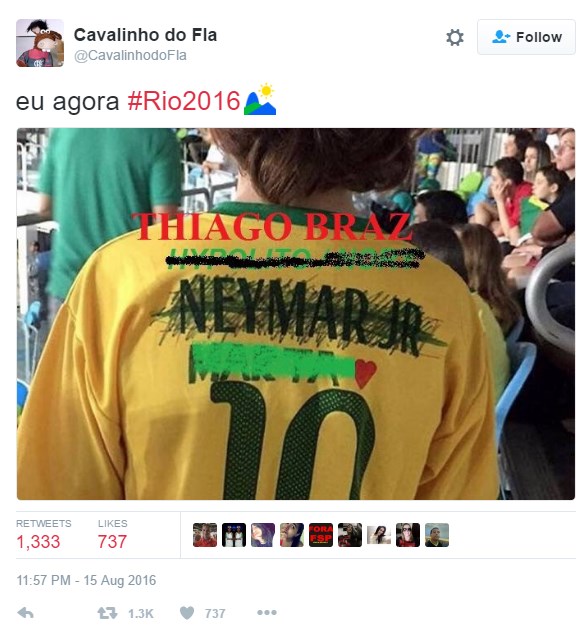Open the last liker avatar in row
583x637 pixels.
coord(437,535)
